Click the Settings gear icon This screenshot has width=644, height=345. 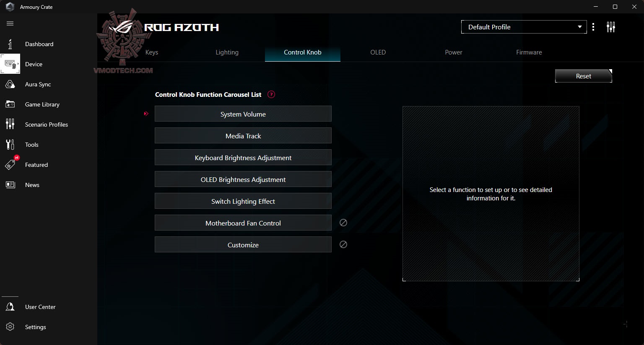[x=10, y=327]
